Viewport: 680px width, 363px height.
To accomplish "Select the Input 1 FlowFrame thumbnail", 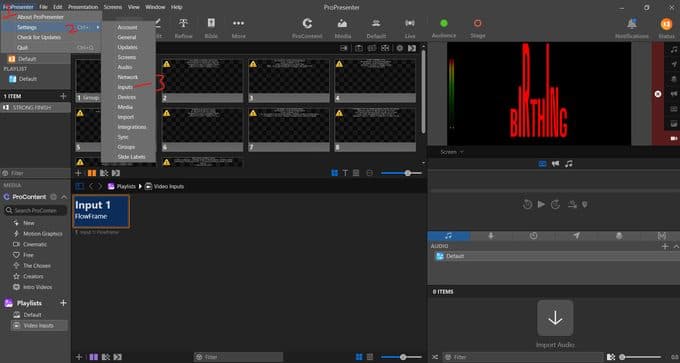I will [x=101, y=211].
